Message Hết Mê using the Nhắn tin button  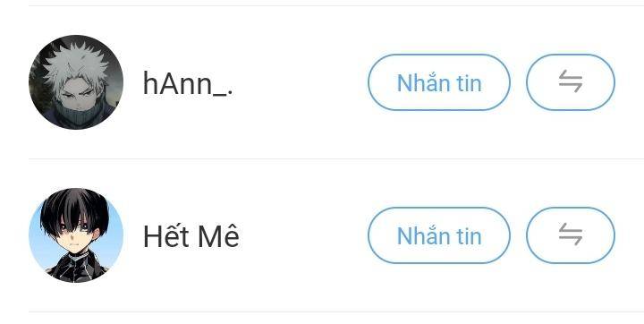tap(439, 235)
